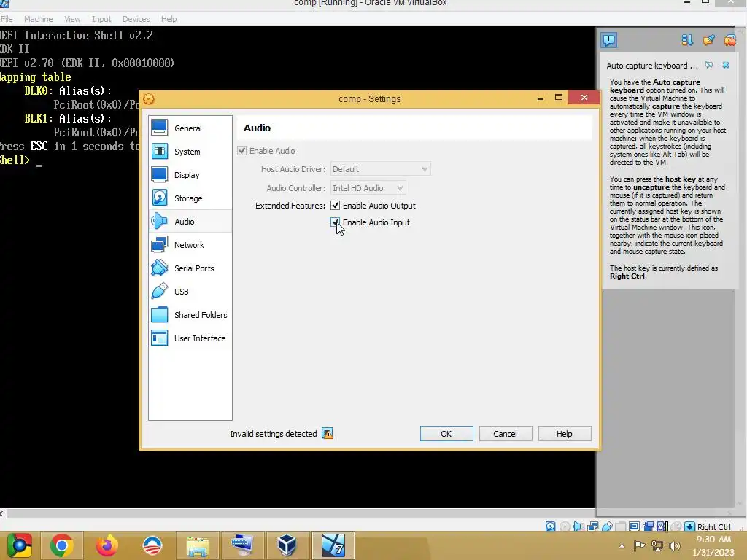Click the display status bar indicator
The width and height of the screenshot is (747, 560).
pos(634,526)
